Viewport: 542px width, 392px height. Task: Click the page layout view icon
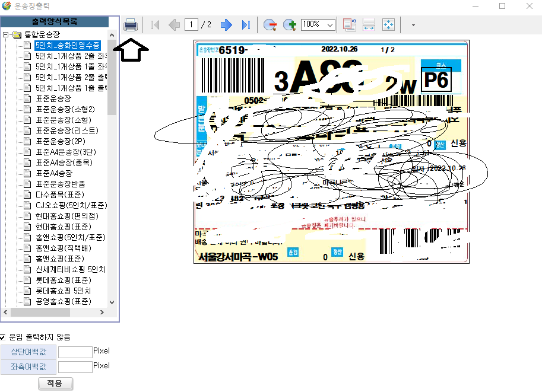click(350, 25)
